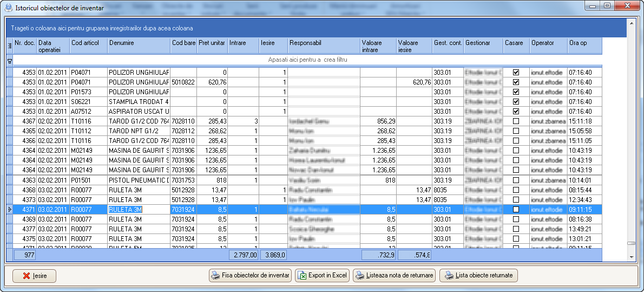Click the filter row to create a filter
Viewport: 644px width, 292px height.
click(x=307, y=60)
